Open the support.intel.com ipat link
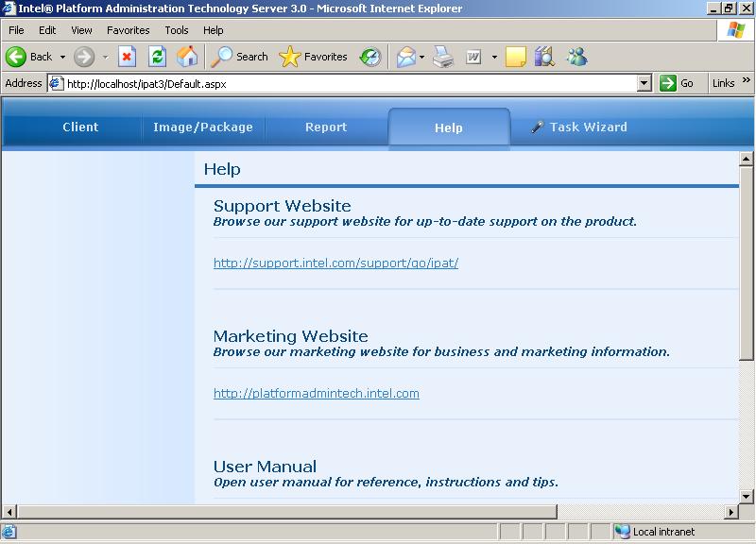 click(335, 263)
